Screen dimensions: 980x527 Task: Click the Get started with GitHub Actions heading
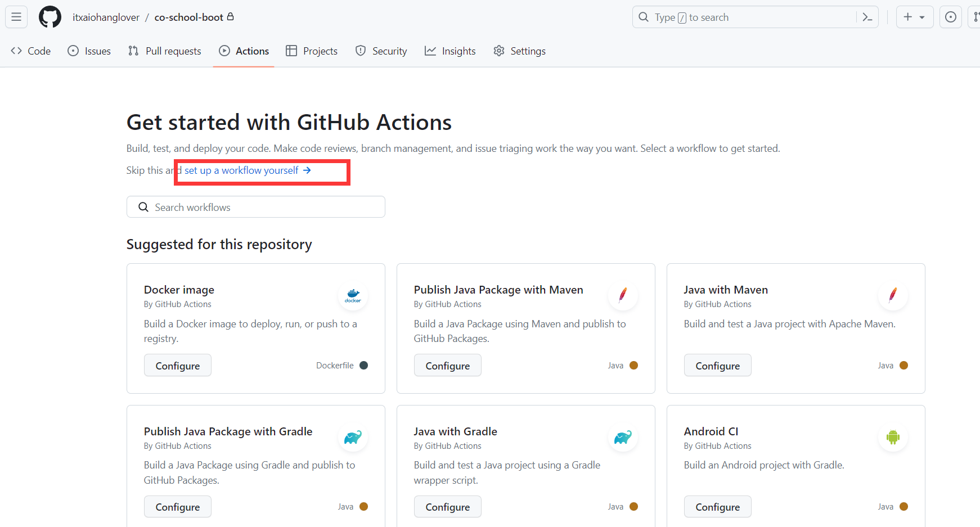(x=289, y=123)
